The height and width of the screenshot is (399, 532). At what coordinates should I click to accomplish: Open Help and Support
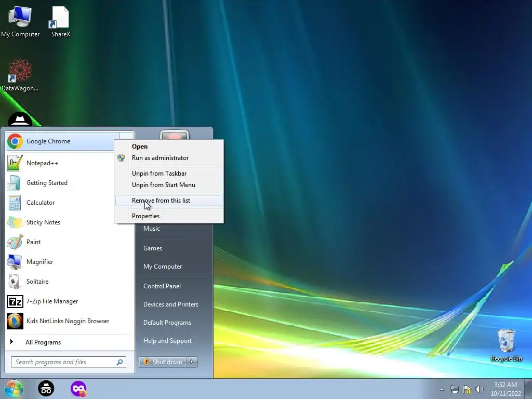(174, 341)
